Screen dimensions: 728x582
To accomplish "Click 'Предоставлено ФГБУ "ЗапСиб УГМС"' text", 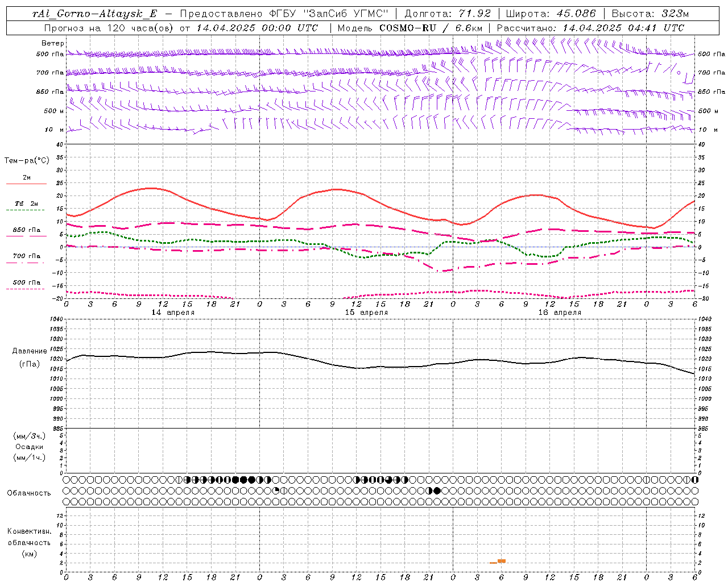I will click(x=284, y=14).
